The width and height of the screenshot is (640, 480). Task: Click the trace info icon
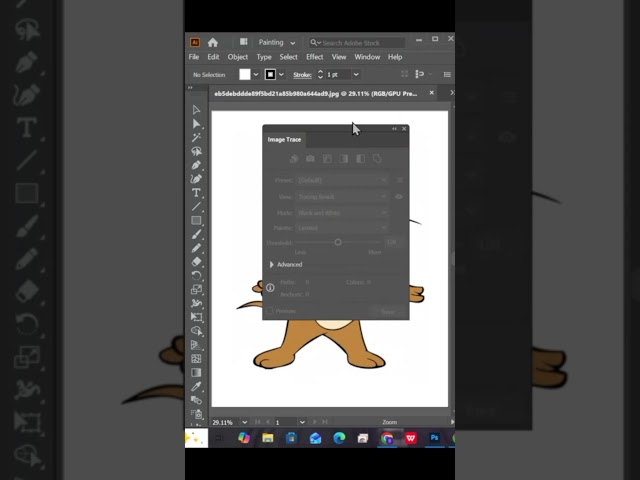pos(270,288)
